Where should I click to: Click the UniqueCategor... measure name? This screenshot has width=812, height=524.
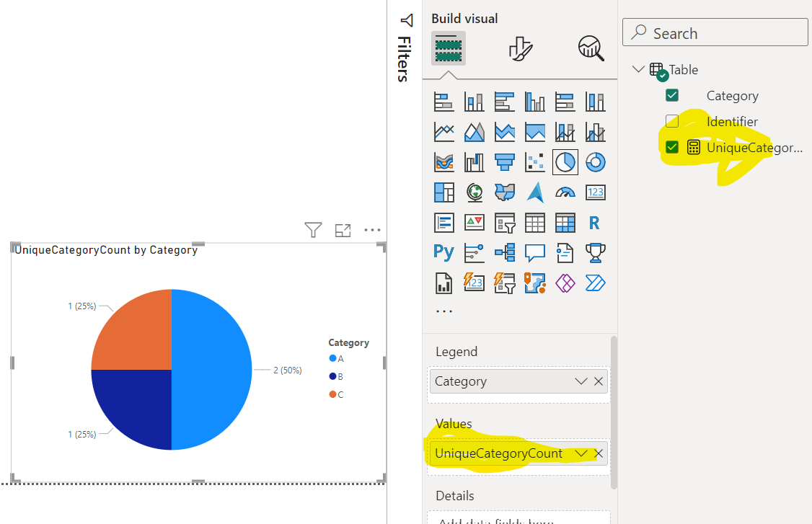pyautogui.click(x=754, y=148)
